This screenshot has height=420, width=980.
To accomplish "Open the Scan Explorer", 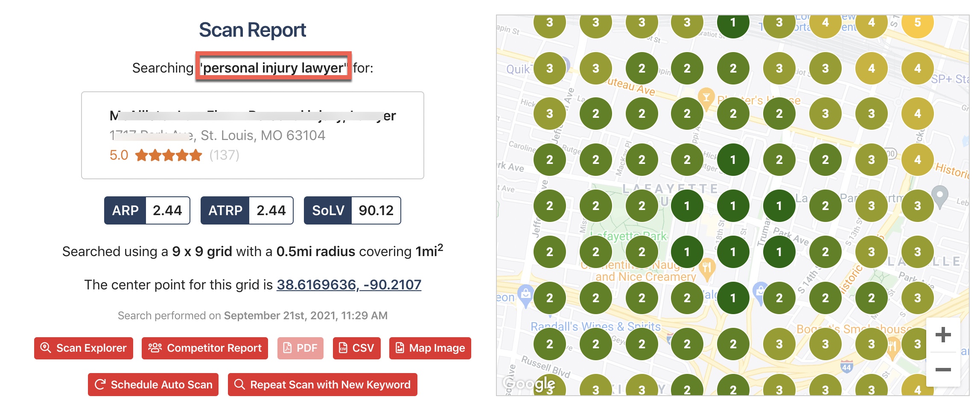I will pyautogui.click(x=84, y=348).
